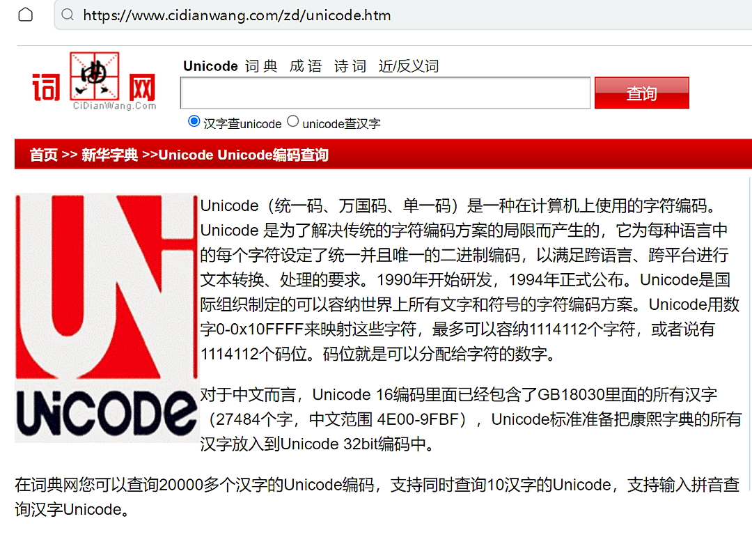Click the large Unicode logo image

[x=107, y=318]
